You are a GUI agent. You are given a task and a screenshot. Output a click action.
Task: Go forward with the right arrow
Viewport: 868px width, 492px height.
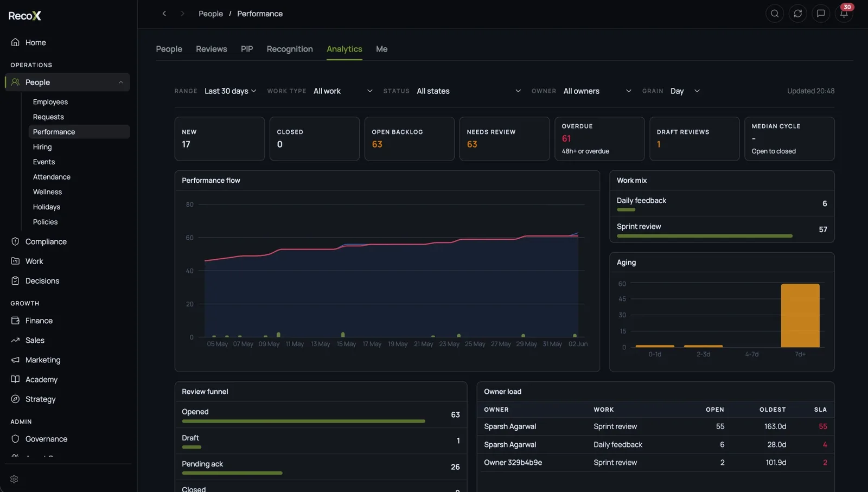pyautogui.click(x=182, y=14)
